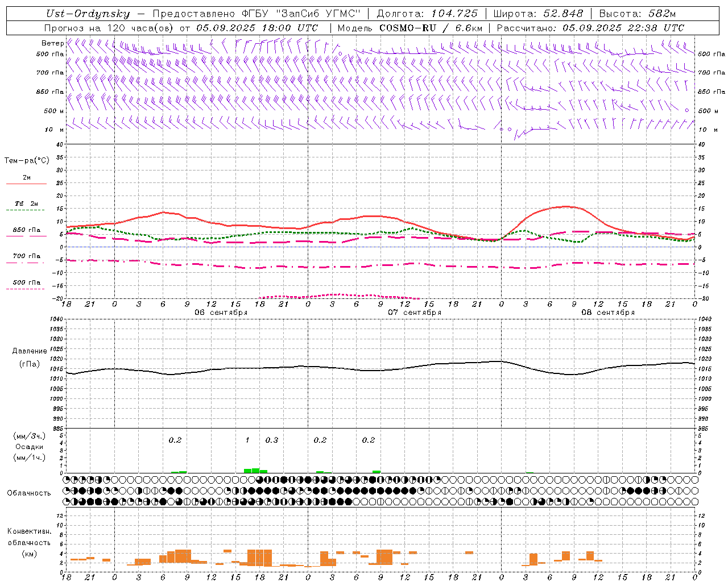
Task: Click the 06 сентября date label
Action: point(221,313)
